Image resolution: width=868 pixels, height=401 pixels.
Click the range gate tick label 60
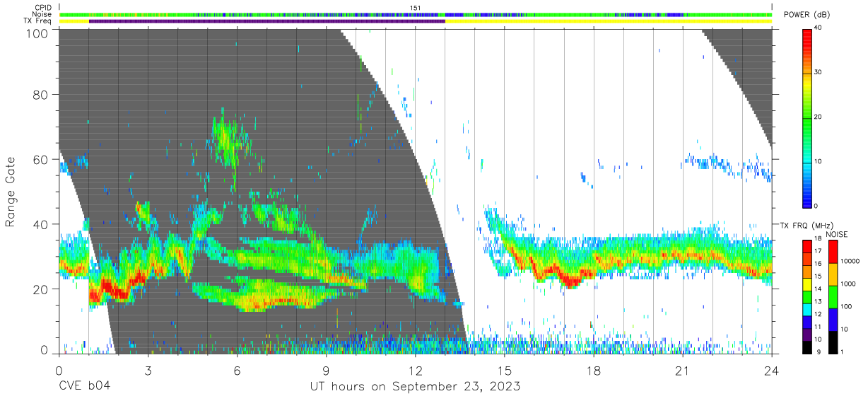coord(42,159)
